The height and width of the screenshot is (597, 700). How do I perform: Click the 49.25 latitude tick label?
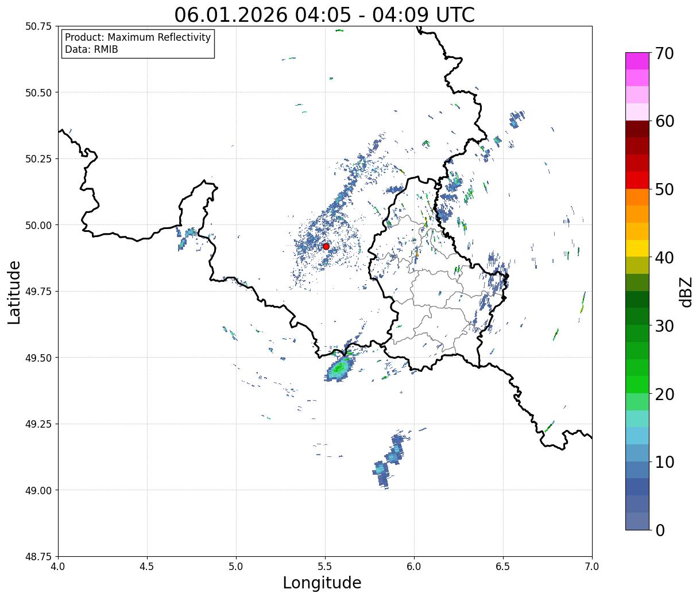pos(38,424)
